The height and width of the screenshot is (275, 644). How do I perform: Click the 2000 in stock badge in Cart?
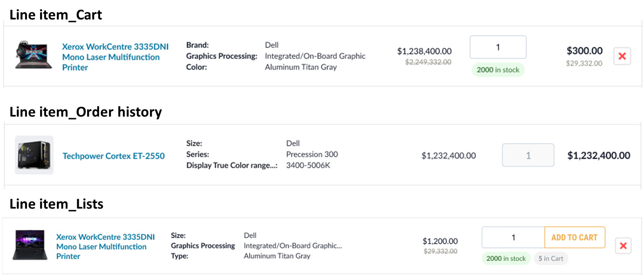(498, 70)
